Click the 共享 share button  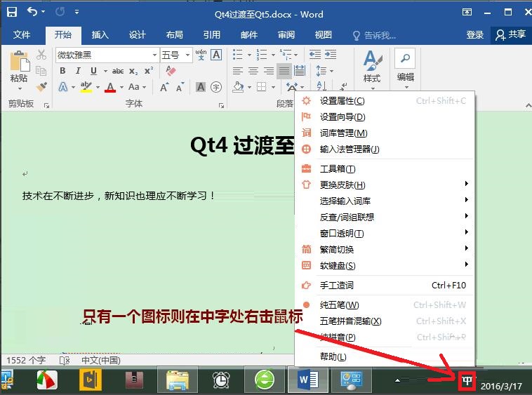(511, 34)
